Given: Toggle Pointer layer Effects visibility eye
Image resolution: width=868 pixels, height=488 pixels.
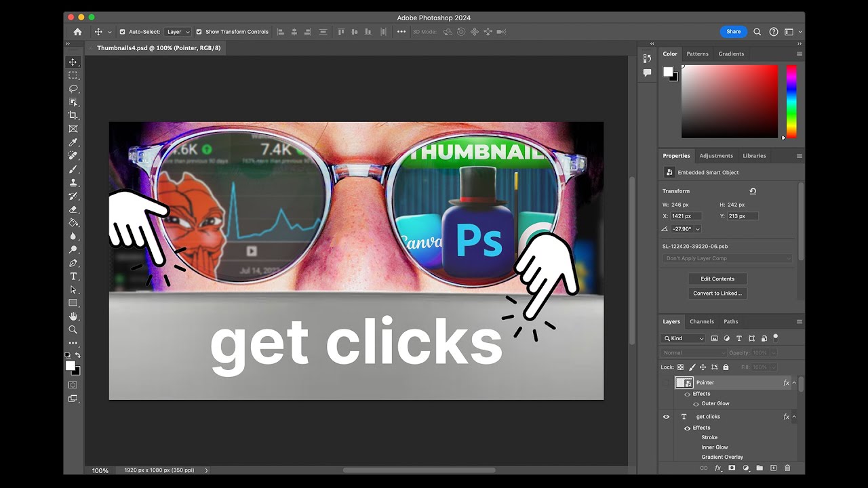Looking at the screenshot, I should click(x=687, y=394).
